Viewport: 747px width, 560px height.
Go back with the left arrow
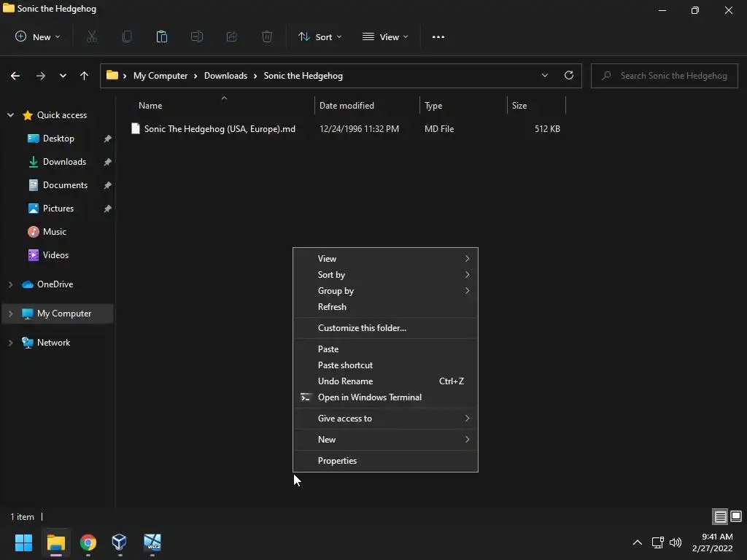pos(15,76)
